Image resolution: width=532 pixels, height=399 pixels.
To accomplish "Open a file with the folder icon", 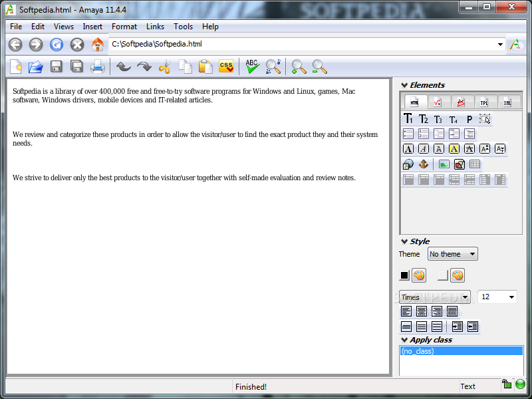I will (x=36, y=66).
